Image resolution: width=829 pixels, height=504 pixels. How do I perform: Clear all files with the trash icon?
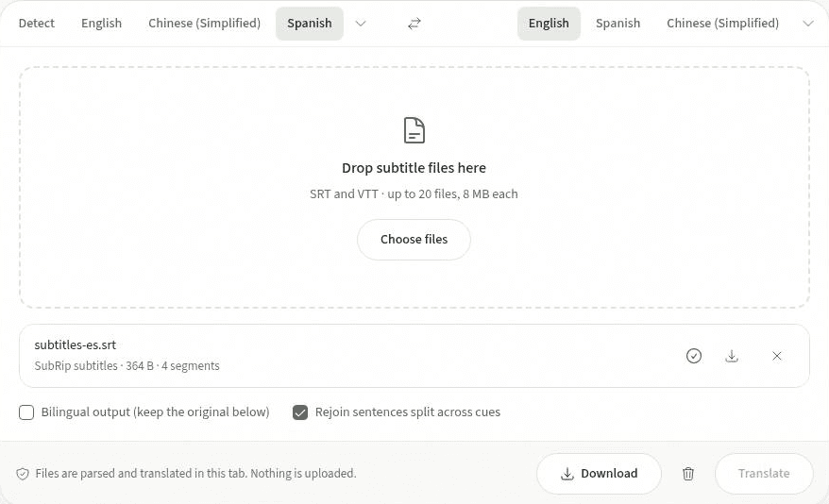[x=687, y=474]
